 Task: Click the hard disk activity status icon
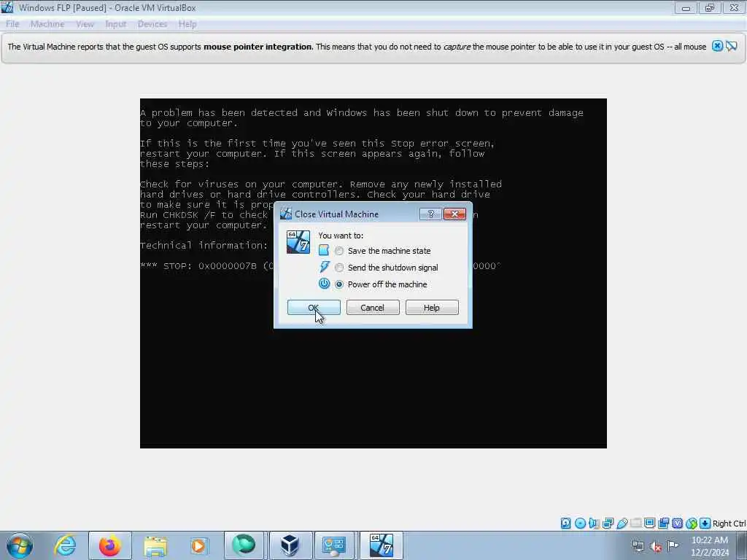coord(565,524)
